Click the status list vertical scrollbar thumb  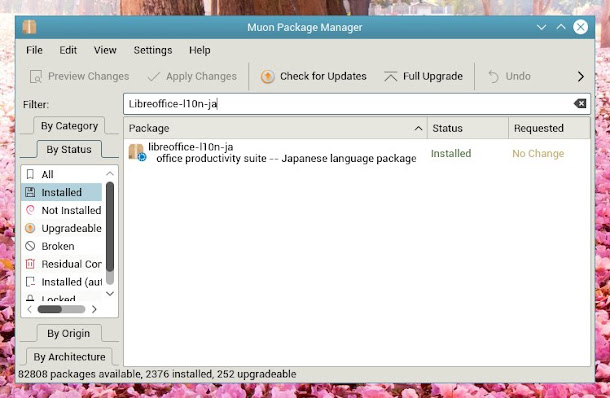point(110,226)
